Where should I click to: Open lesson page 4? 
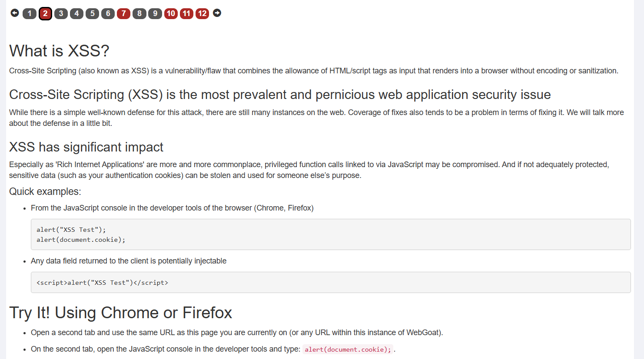click(76, 13)
